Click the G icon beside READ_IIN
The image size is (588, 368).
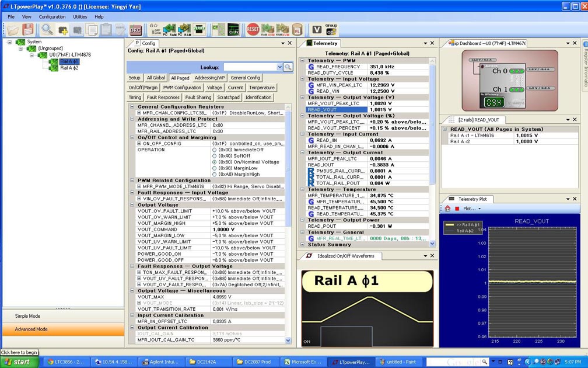click(x=311, y=140)
